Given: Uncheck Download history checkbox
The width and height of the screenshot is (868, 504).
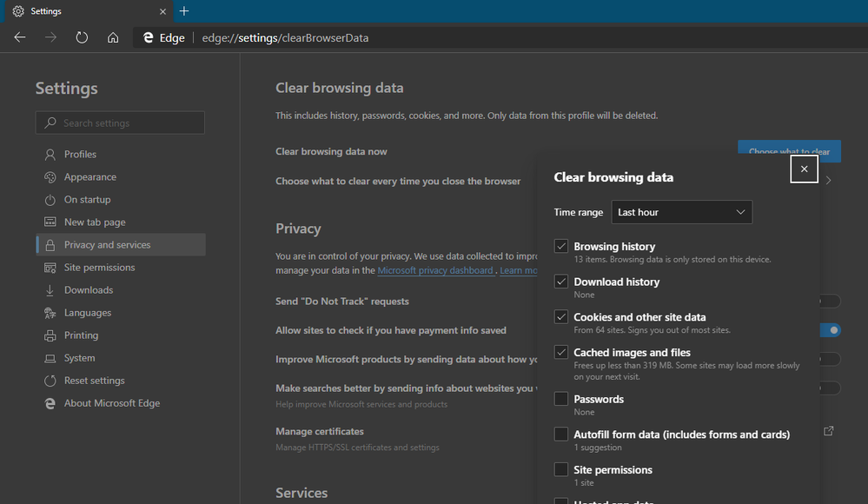Looking at the screenshot, I should (x=560, y=282).
